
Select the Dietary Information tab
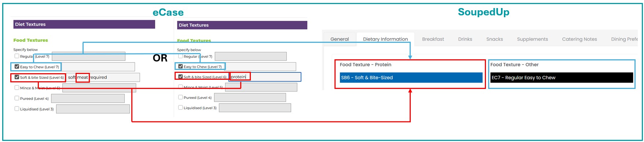pyautogui.click(x=385, y=39)
